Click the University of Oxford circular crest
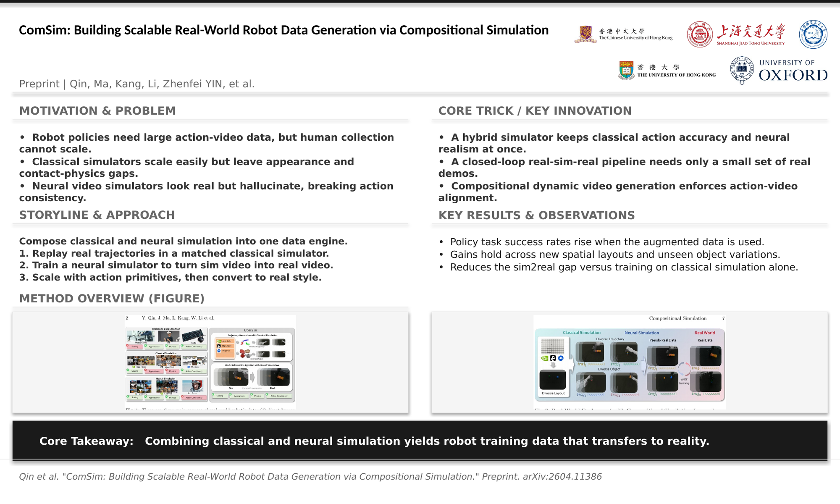The height and width of the screenshot is (504, 840). coord(742,71)
